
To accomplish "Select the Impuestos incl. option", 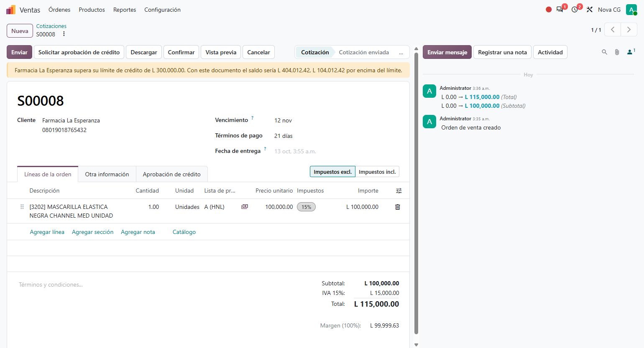I will (377, 172).
